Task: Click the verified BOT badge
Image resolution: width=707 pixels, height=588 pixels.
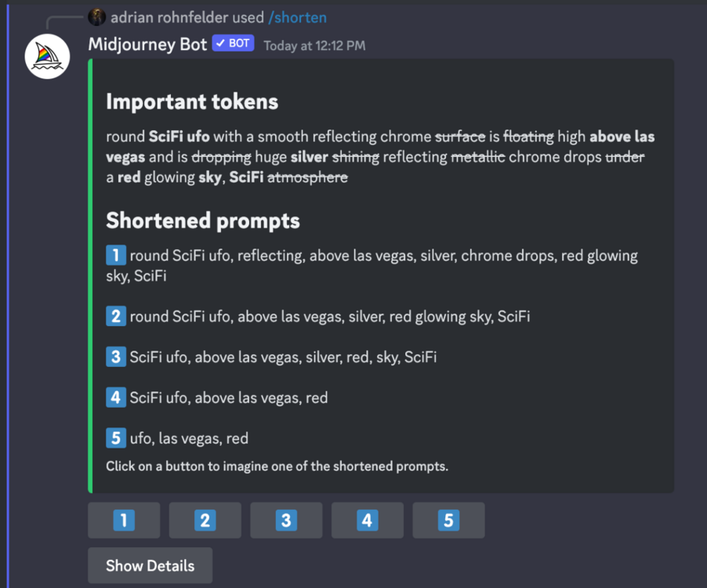Action: (233, 44)
